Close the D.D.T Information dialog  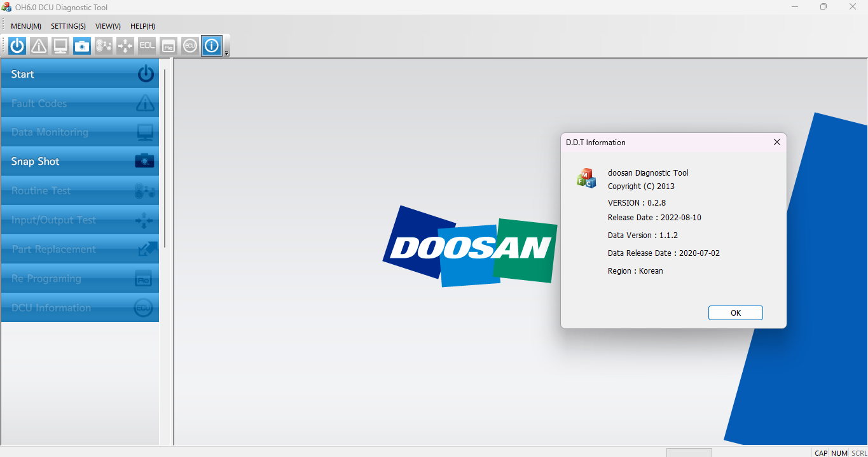pyautogui.click(x=776, y=142)
